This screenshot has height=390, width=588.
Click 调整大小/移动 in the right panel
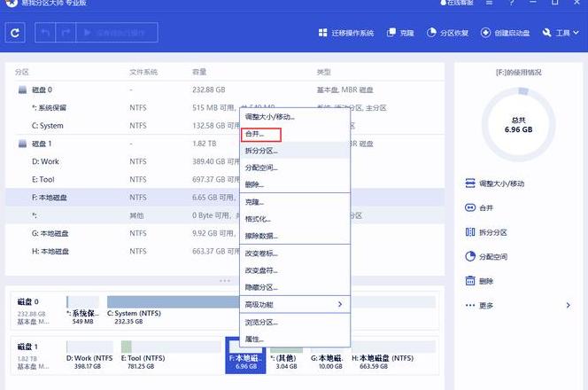click(494, 183)
